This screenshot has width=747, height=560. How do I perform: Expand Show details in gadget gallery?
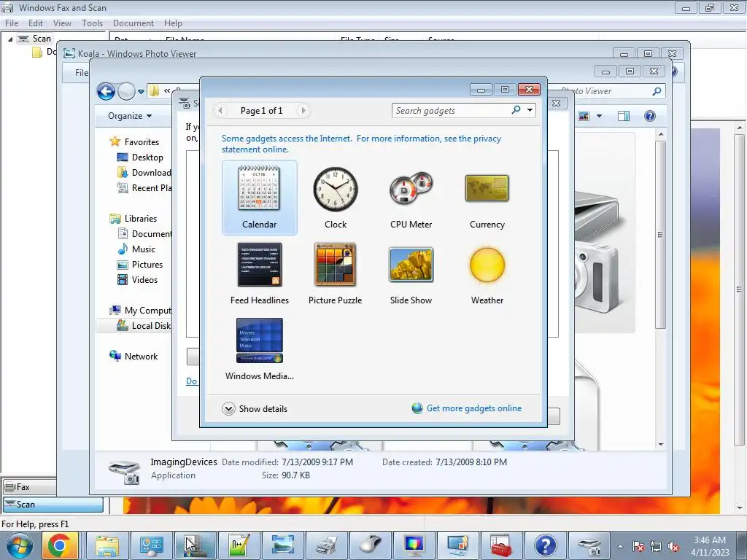255,408
